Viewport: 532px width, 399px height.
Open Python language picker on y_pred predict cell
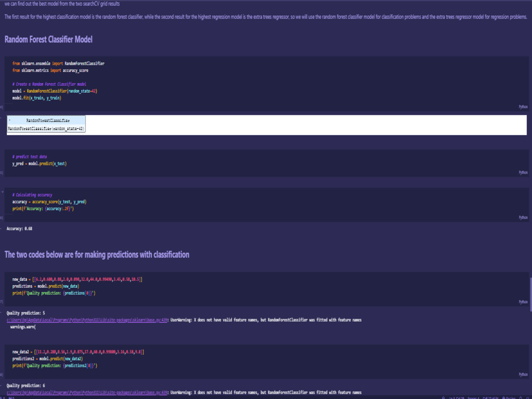click(523, 172)
